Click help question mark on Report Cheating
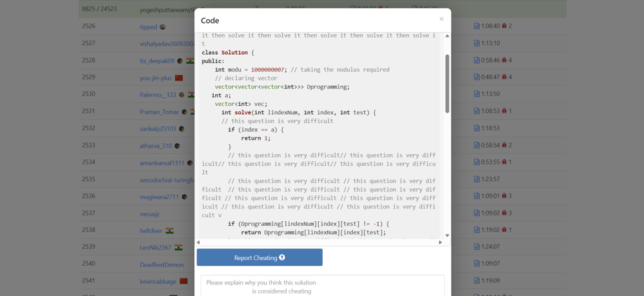Screen dimensions: 644x296 [x=282, y=257]
